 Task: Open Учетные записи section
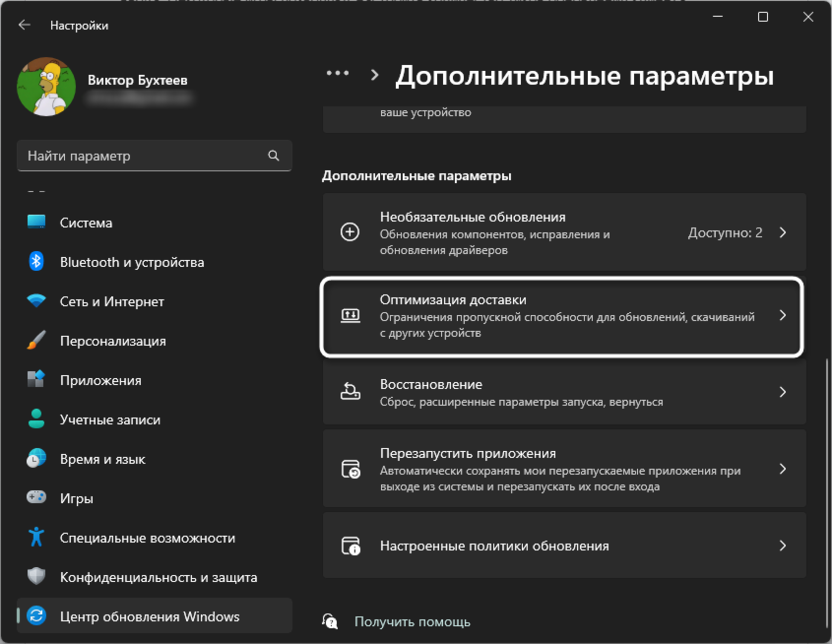(154, 420)
